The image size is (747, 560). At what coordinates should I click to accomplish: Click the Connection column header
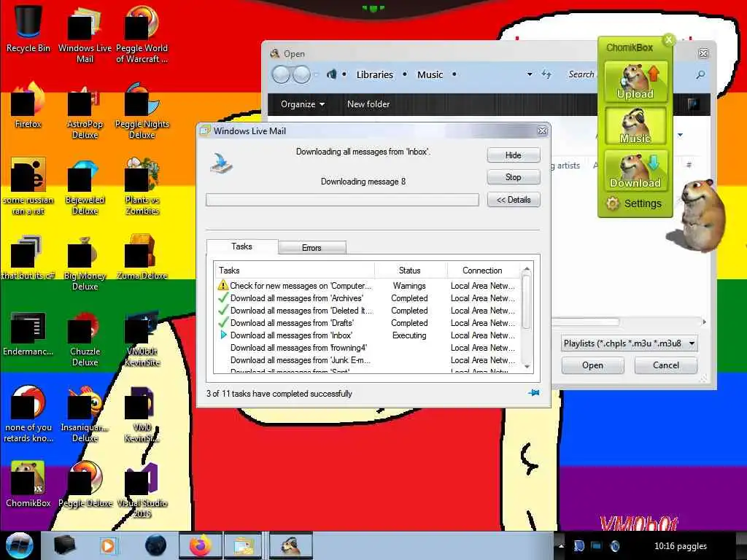pos(482,270)
